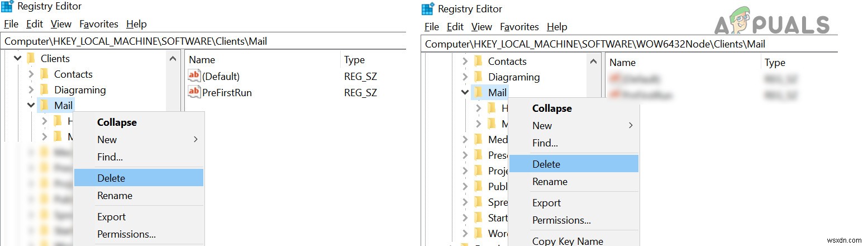Image resolution: width=868 pixels, height=246 pixels.
Task: Click Registry Editor app icon in left title bar
Action: [x=7, y=7]
